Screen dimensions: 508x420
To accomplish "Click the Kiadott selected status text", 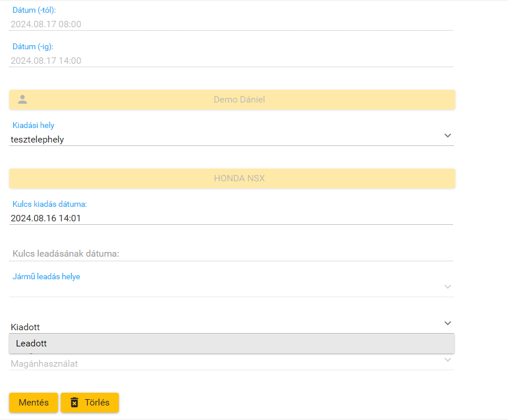I will click(x=25, y=327).
